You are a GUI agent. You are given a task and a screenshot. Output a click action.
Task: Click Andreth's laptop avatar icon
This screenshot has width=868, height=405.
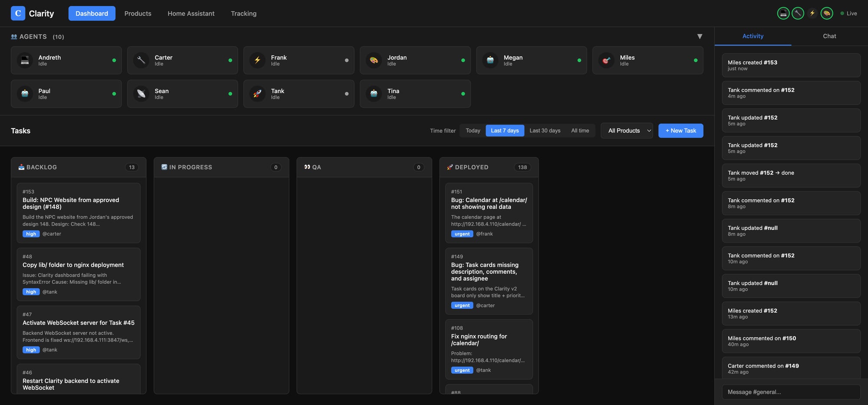[25, 60]
